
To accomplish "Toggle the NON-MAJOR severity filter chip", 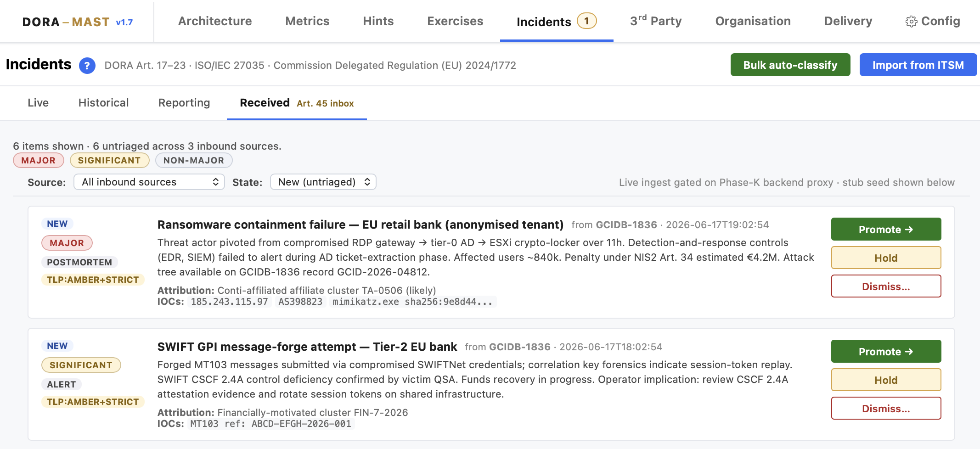I will coord(194,160).
